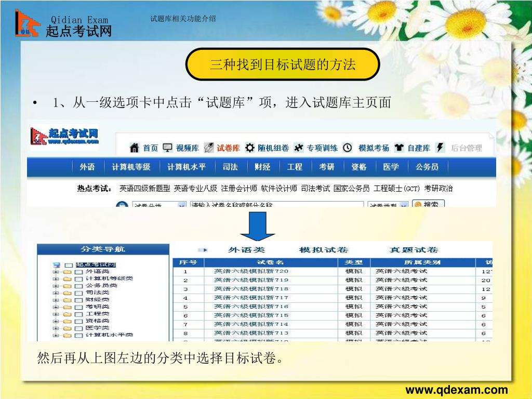Expand the 计算机等级类 tree node
532x399 pixels.
[56, 279]
